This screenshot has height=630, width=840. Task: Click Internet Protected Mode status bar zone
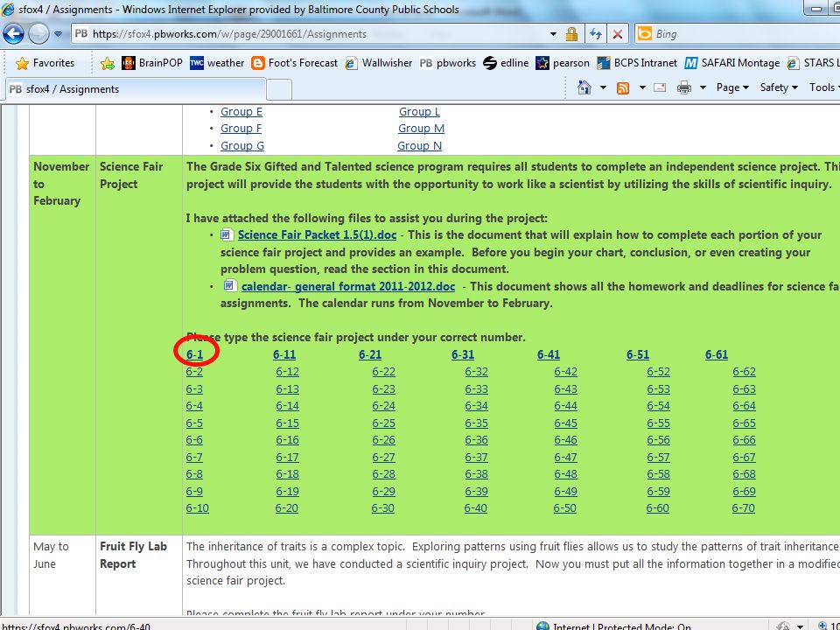click(x=613, y=625)
